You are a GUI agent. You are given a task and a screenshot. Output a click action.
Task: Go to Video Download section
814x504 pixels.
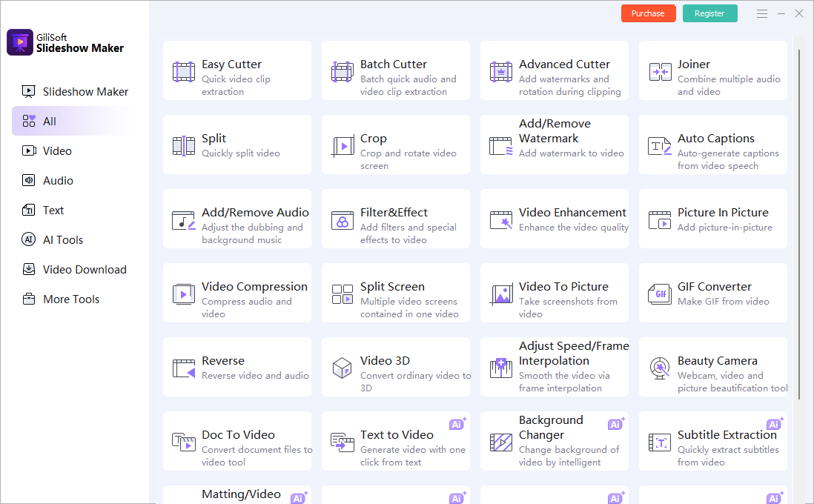pos(74,269)
